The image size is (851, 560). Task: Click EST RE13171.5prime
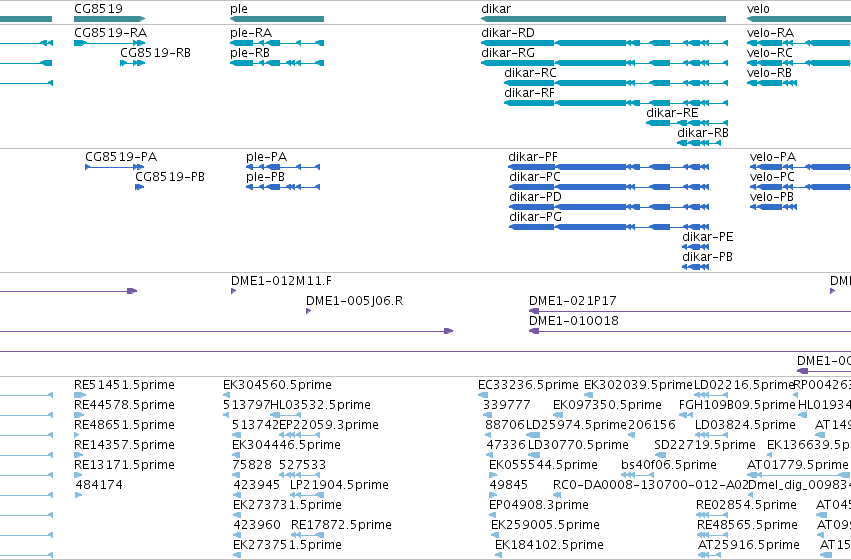pos(78,475)
